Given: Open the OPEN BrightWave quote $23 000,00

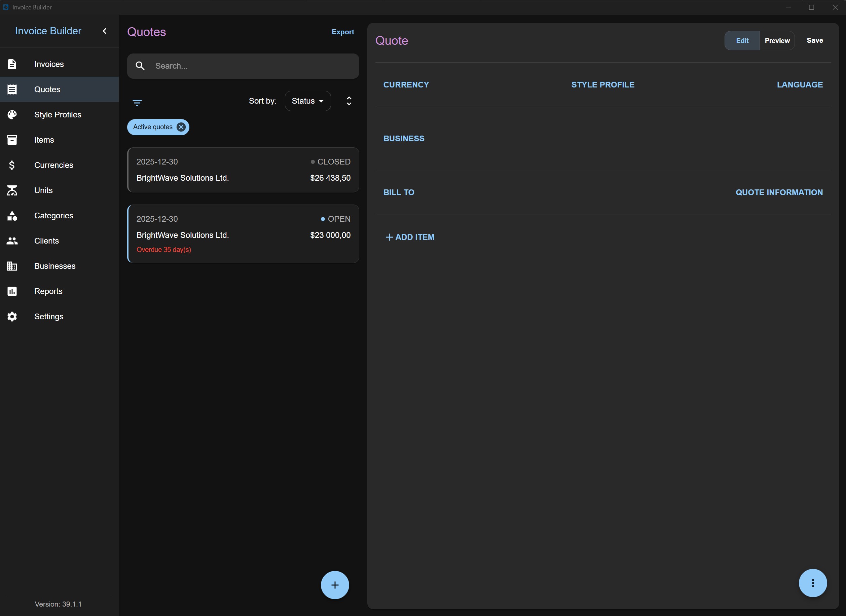Looking at the screenshot, I should [x=243, y=234].
